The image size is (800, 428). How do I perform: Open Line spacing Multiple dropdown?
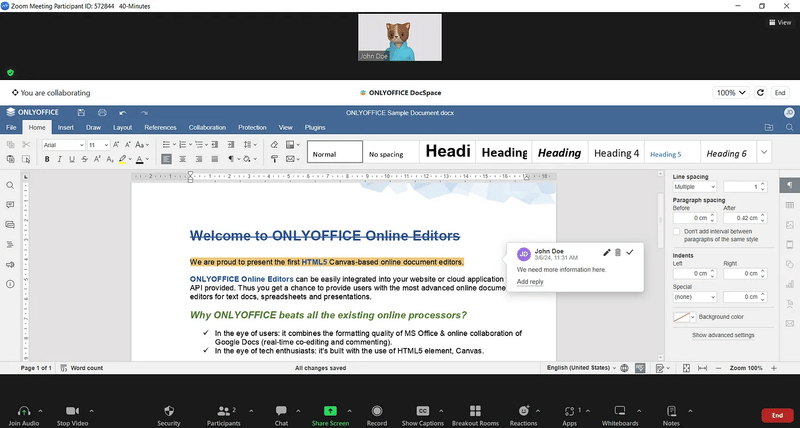tap(694, 187)
